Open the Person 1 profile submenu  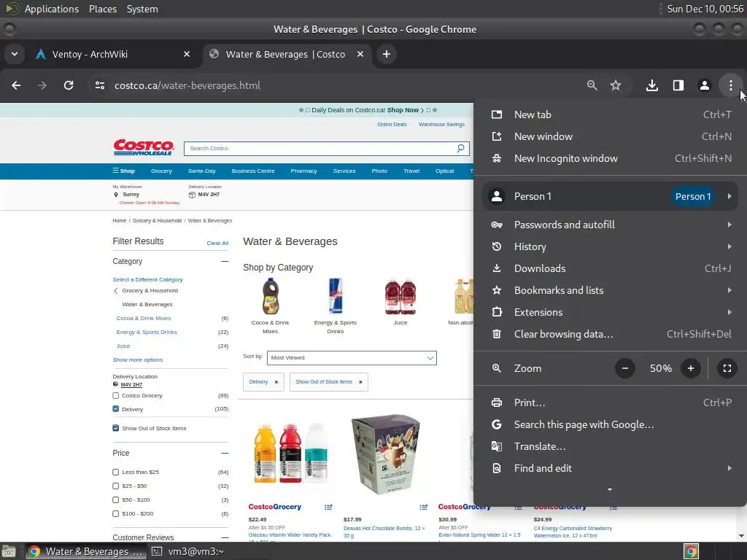point(611,196)
